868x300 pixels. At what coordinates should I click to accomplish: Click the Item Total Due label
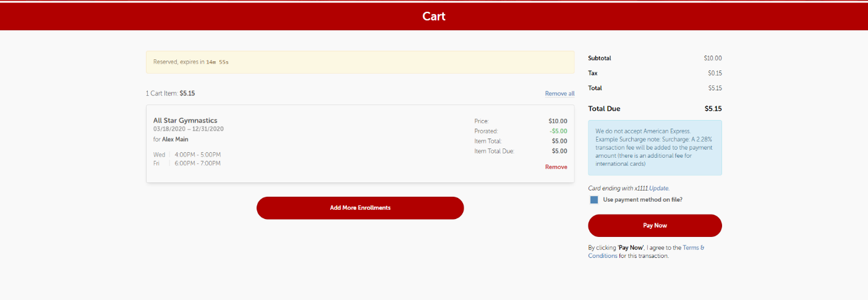pyautogui.click(x=494, y=151)
